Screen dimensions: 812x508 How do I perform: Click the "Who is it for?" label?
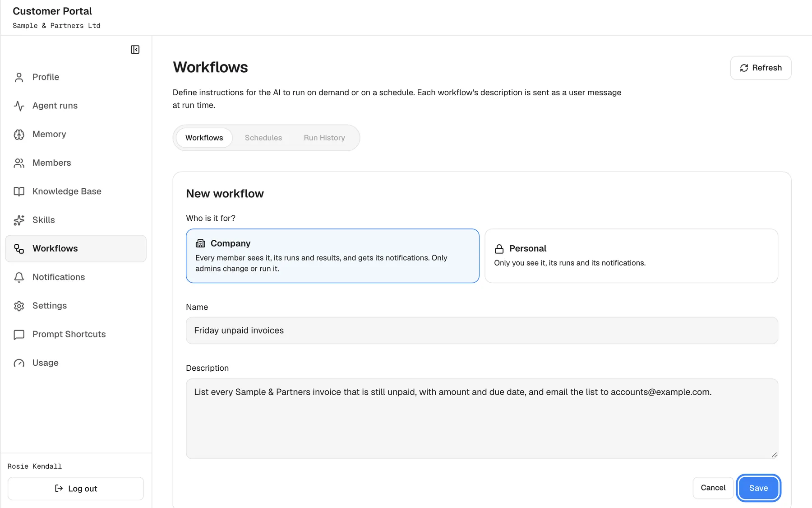pyautogui.click(x=211, y=218)
